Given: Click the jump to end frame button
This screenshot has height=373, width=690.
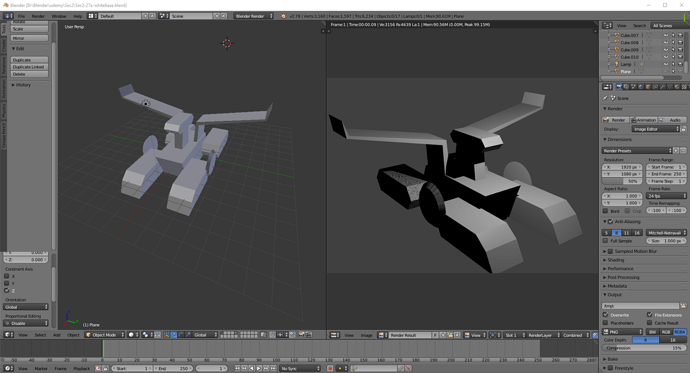Looking at the screenshot, I should (x=273, y=368).
